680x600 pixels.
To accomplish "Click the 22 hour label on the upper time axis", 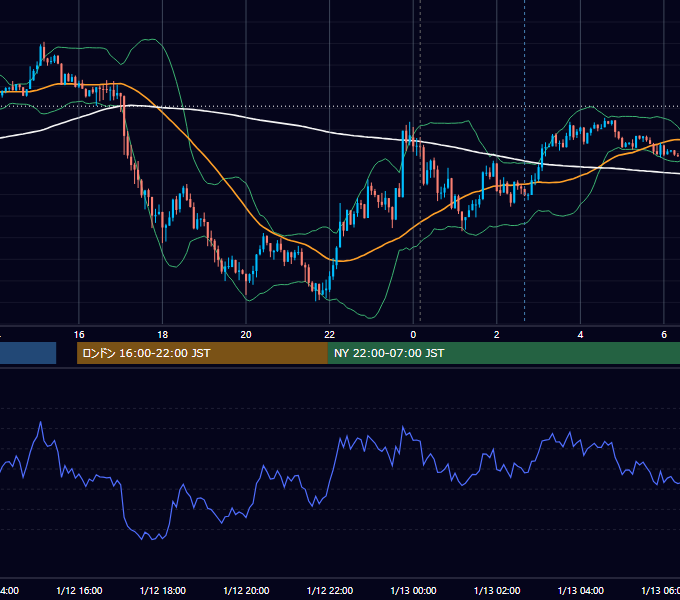I will (x=330, y=335).
